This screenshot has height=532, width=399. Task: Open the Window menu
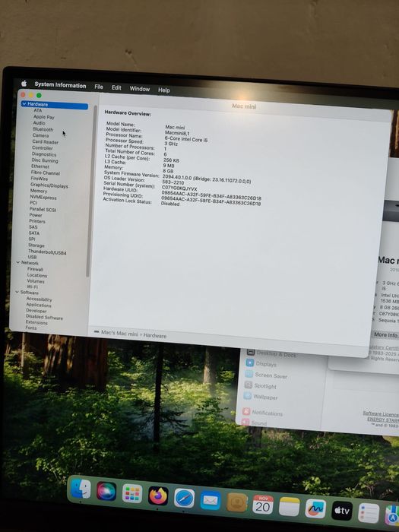point(139,89)
